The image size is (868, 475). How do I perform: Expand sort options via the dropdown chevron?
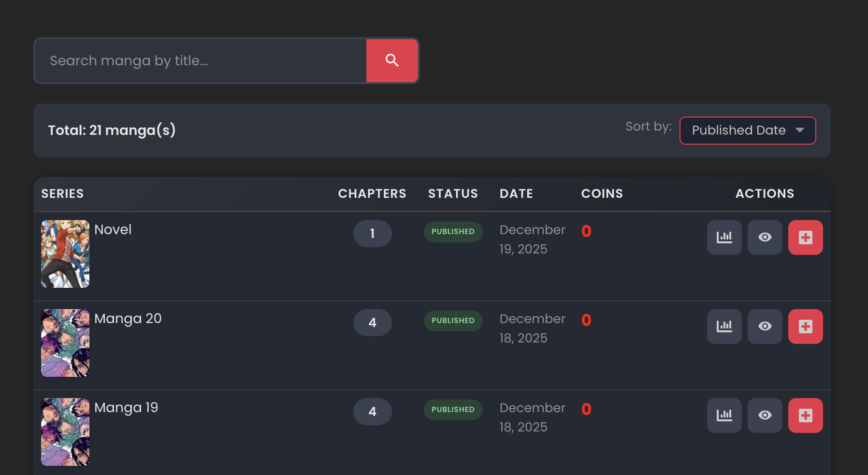pos(801,130)
